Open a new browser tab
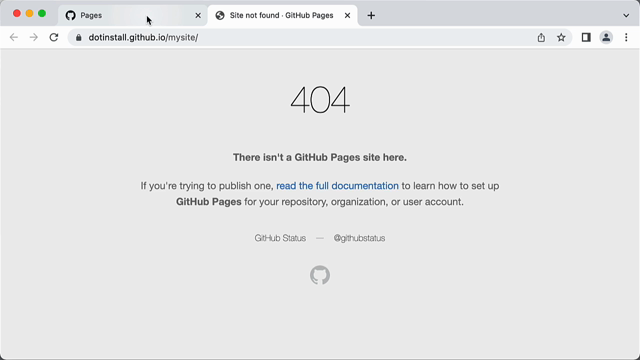Viewport: 640px width, 360px height. click(371, 16)
